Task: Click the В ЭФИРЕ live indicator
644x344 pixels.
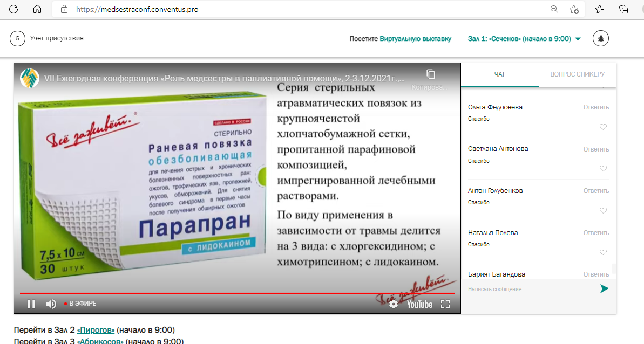Action: pyautogui.click(x=80, y=304)
